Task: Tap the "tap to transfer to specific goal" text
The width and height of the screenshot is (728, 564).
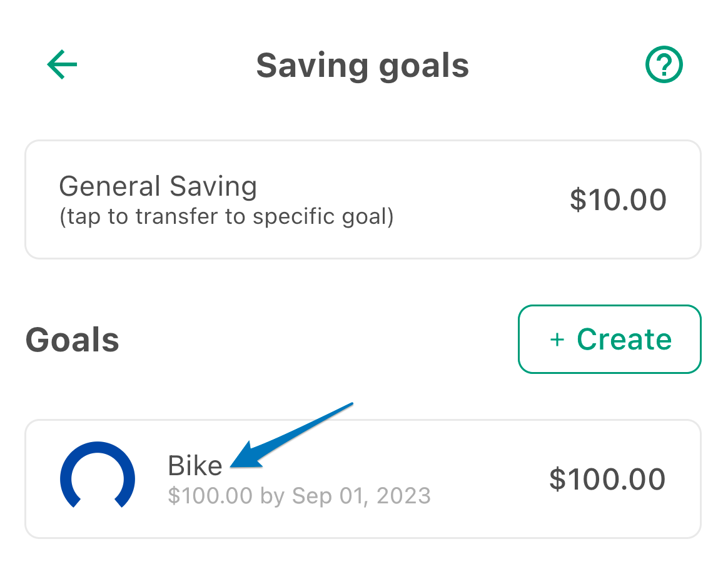Action: click(226, 217)
